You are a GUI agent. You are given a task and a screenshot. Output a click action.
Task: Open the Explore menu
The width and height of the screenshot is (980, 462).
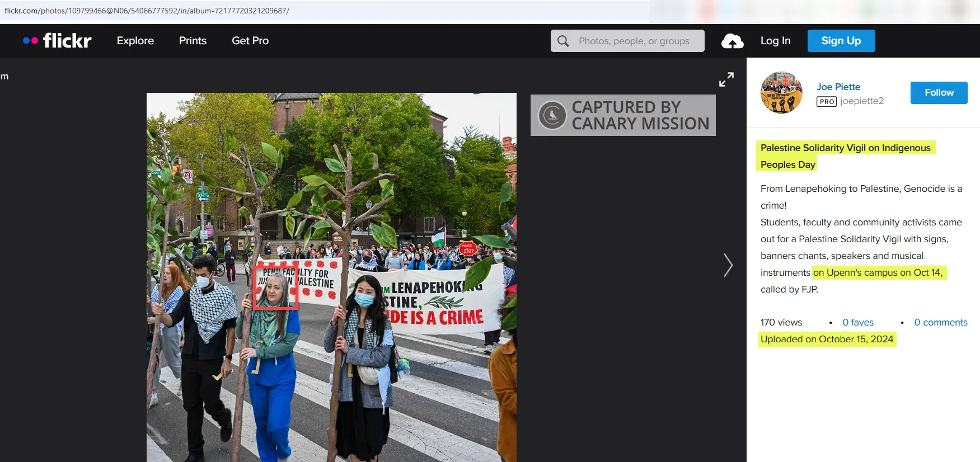tap(135, 41)
